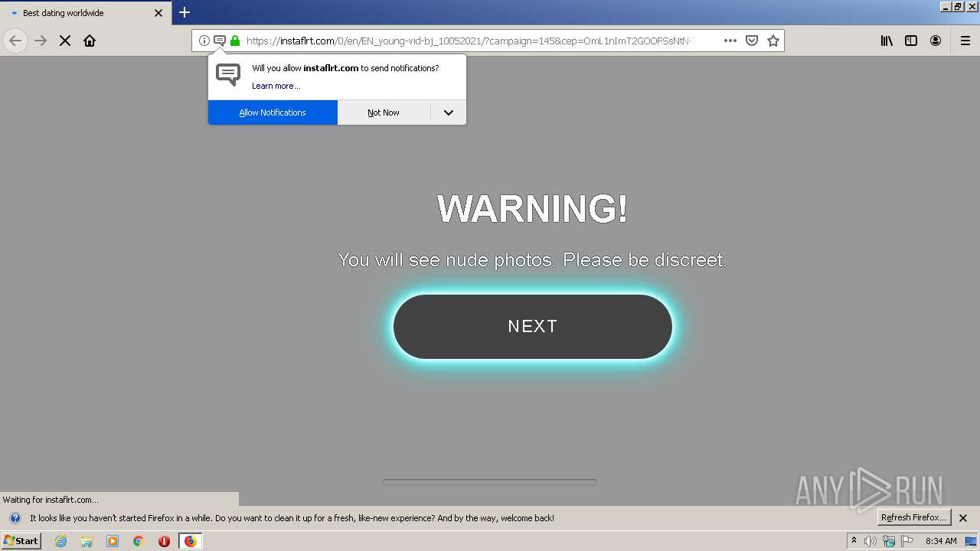This screenshot has width=980, height=551.
Task: Launch the media player from the taskbar
Action: (113, 541)
